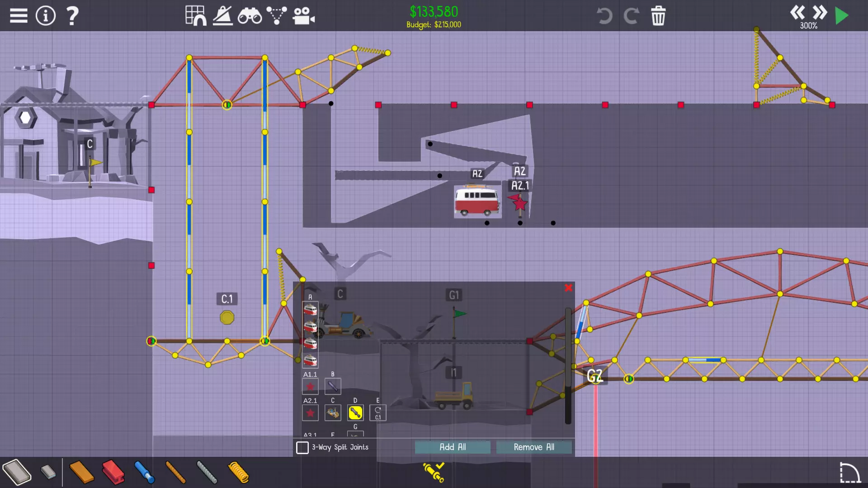868x488 pixels.
Task: Select the yellow spring material
Action: pos(238,473)
